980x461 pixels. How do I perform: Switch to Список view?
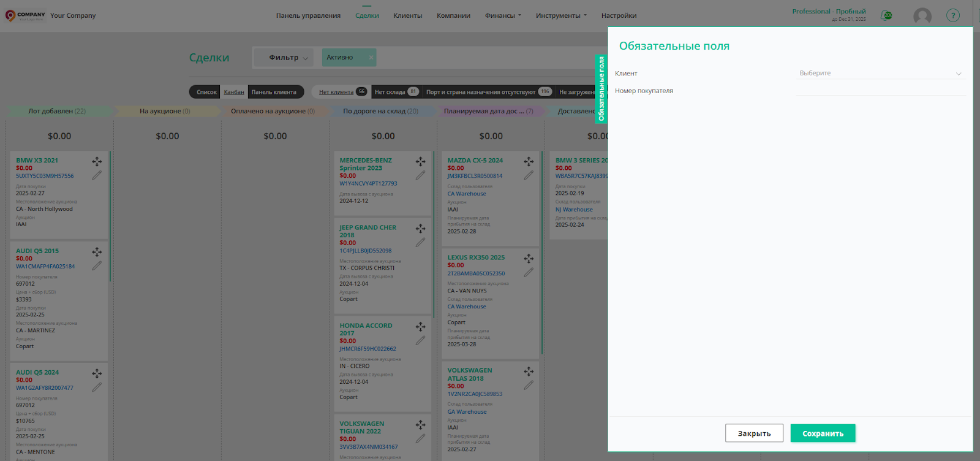click(206, 92)
